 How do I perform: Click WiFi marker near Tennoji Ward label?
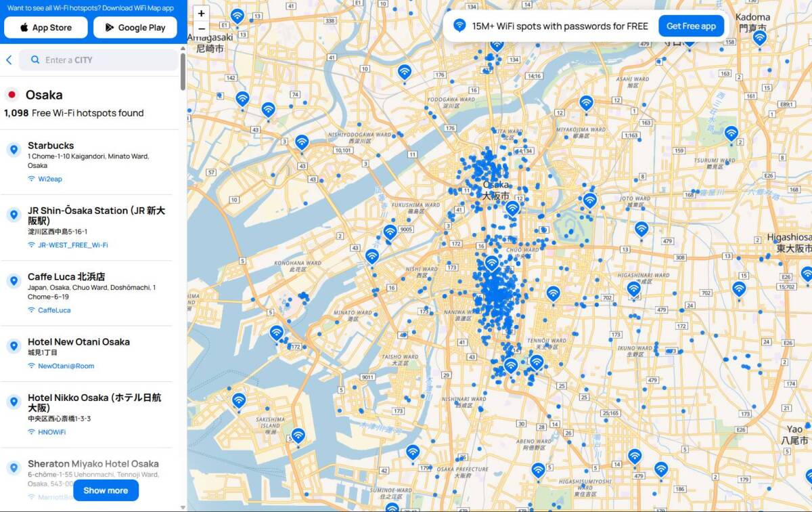coord(537,362)
